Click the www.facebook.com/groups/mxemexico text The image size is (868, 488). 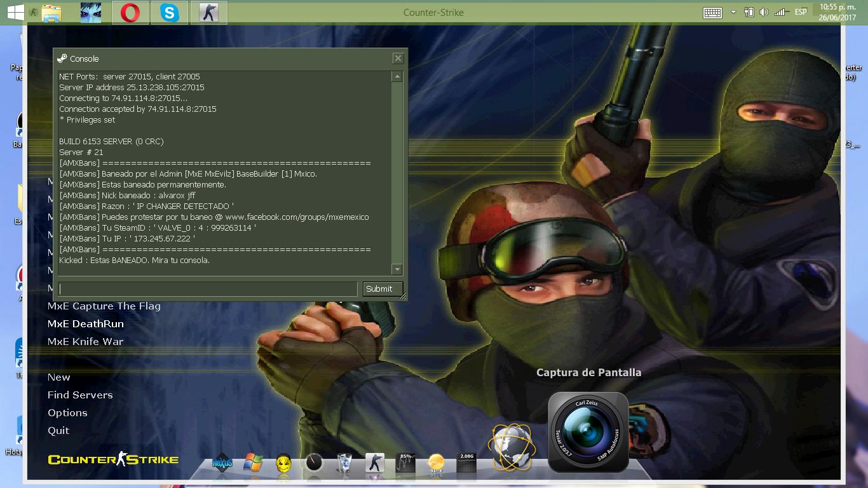pos(297,217)
